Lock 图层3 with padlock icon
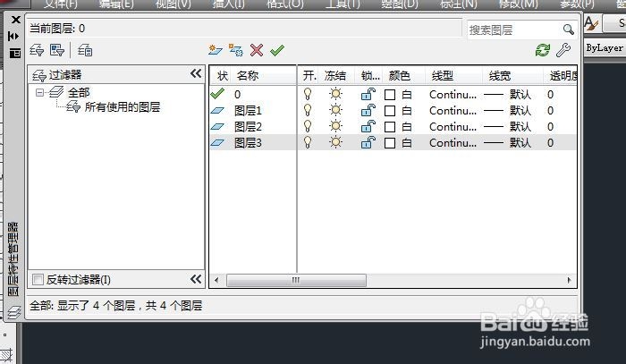This screenshot has height=364, width=626. tap(368, 142)
